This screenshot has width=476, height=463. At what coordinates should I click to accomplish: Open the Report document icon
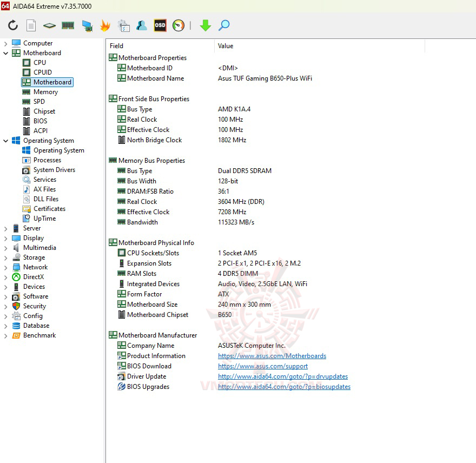(31, 25)
